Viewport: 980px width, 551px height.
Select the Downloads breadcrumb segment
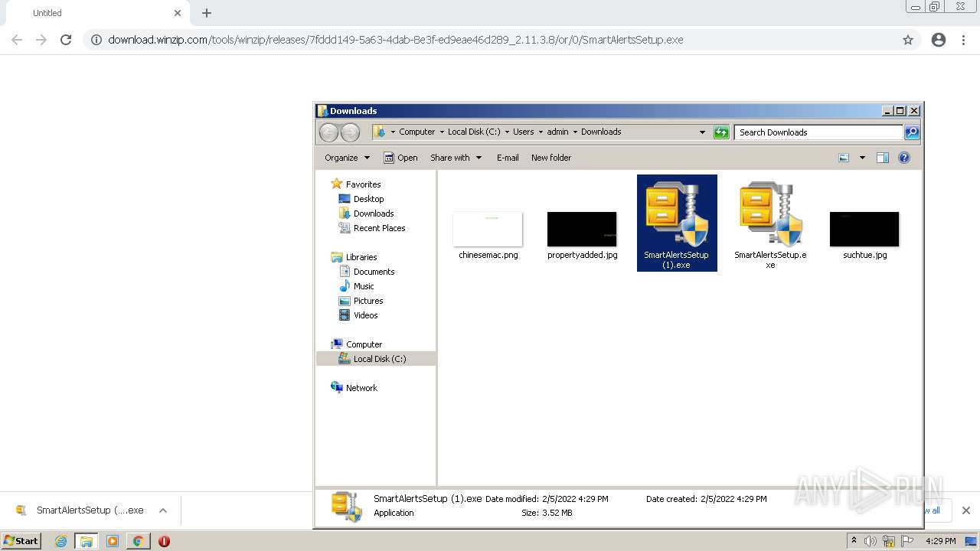point(601,132)
